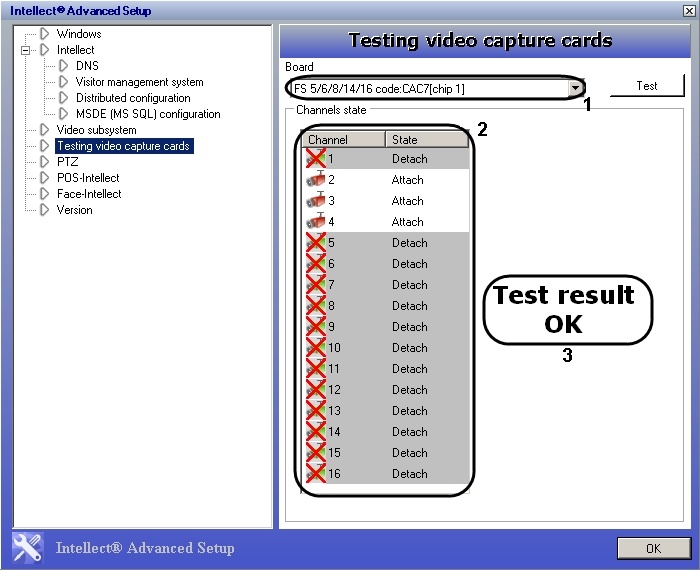Open the Windows settings section
The image size is (700, 570).
click(79, 34)
